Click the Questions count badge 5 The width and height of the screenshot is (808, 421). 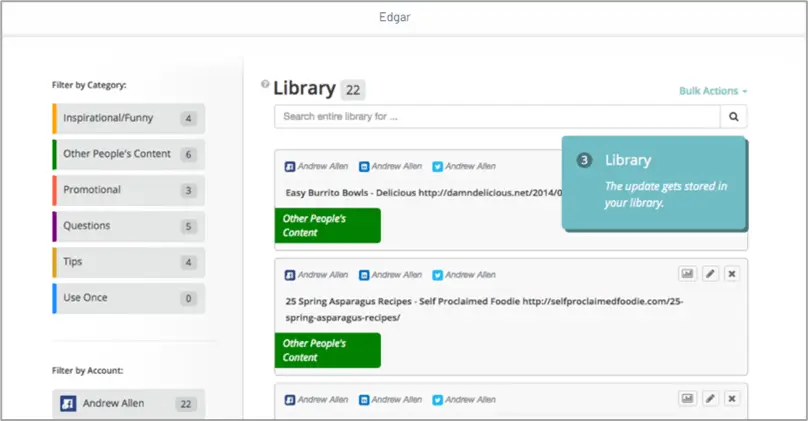pyautogui.click(x=188, y=227)
